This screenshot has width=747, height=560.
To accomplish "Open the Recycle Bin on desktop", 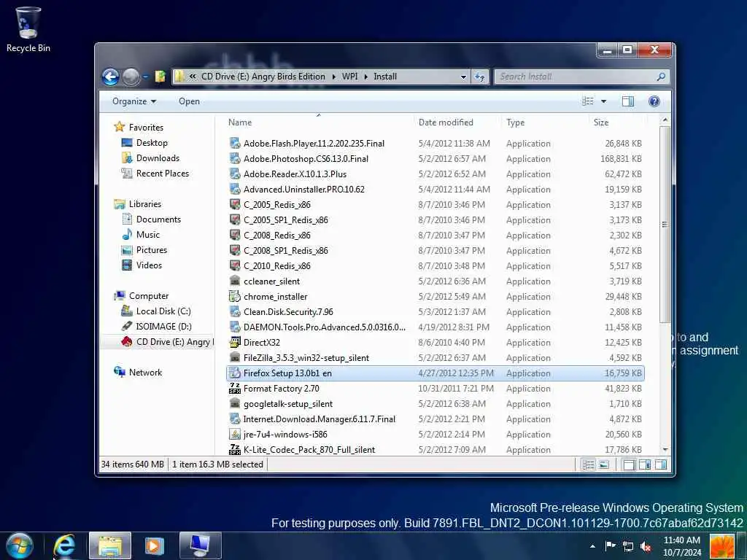I will [x=28, y=29].
